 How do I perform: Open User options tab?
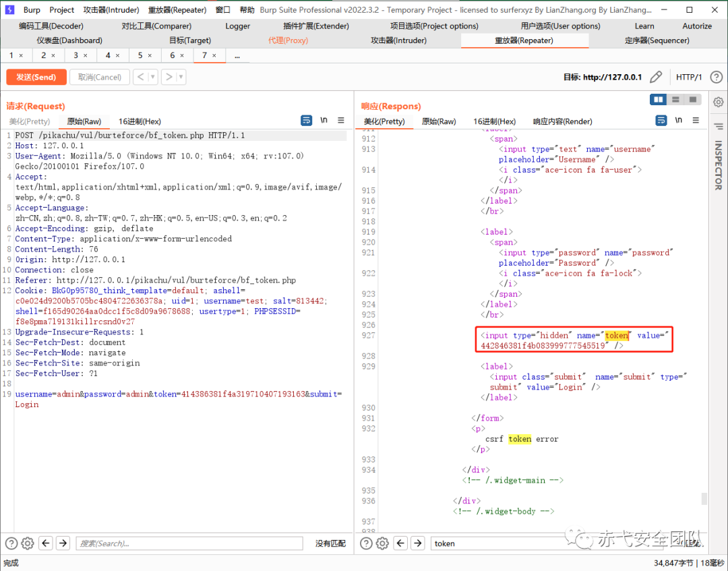pyautogui.click(x=560, y=26)
